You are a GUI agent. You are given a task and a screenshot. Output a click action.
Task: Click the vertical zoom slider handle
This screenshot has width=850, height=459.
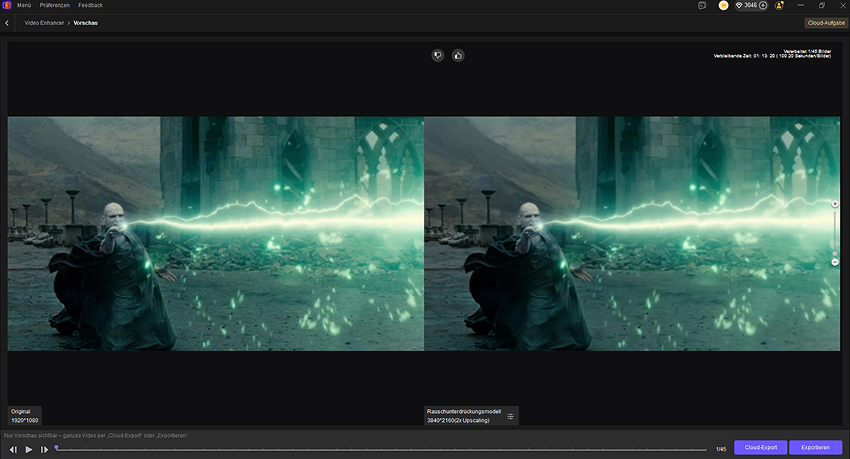pyautogui.click(x=835, y=253)
